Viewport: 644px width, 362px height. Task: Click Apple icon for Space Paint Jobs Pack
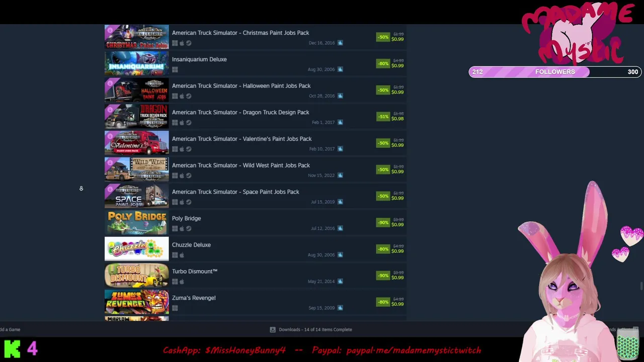click(182, 202)
